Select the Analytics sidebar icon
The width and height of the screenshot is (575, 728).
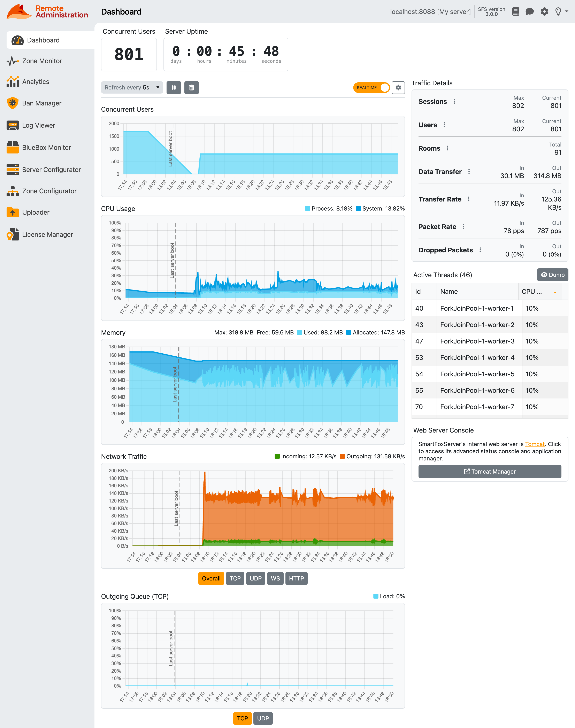[13, 81]
